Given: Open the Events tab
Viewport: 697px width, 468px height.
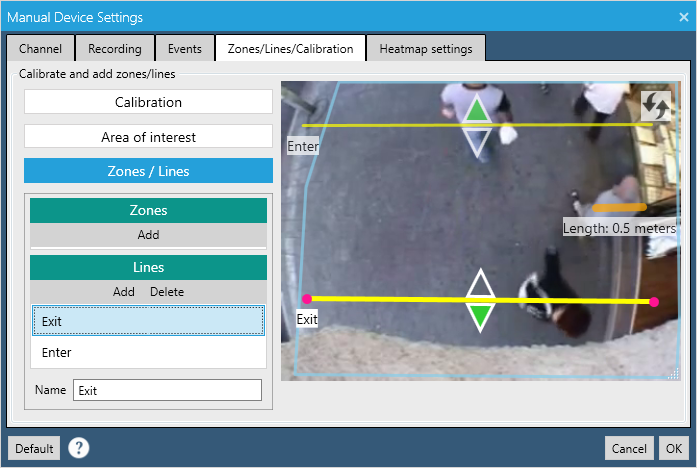Looking at the screenshot, I should point(184,48).
